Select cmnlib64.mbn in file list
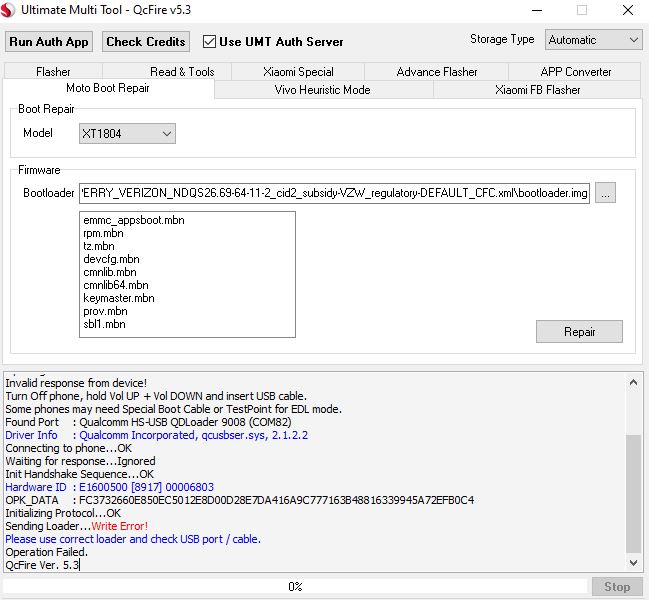This screenshot has width=649, height=600. tap(115, 285)
